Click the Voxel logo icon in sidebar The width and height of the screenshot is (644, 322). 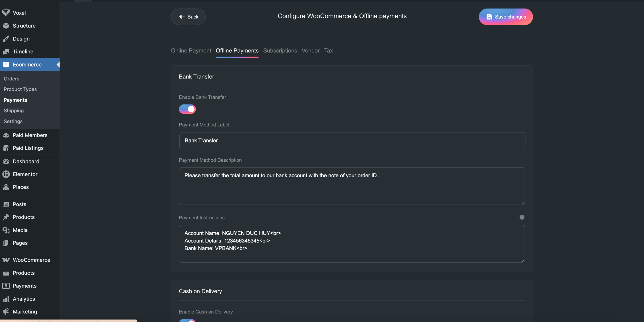point(6,12)
